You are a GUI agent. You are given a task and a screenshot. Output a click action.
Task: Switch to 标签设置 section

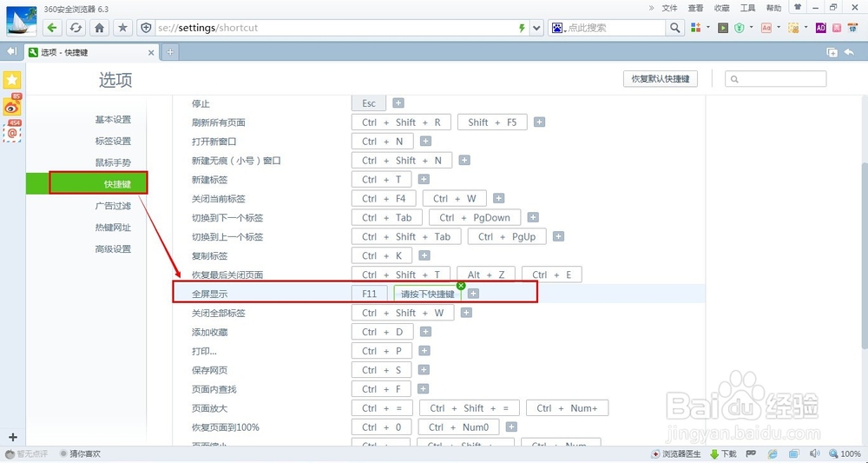pyautogui.click(x=113, y=142)
